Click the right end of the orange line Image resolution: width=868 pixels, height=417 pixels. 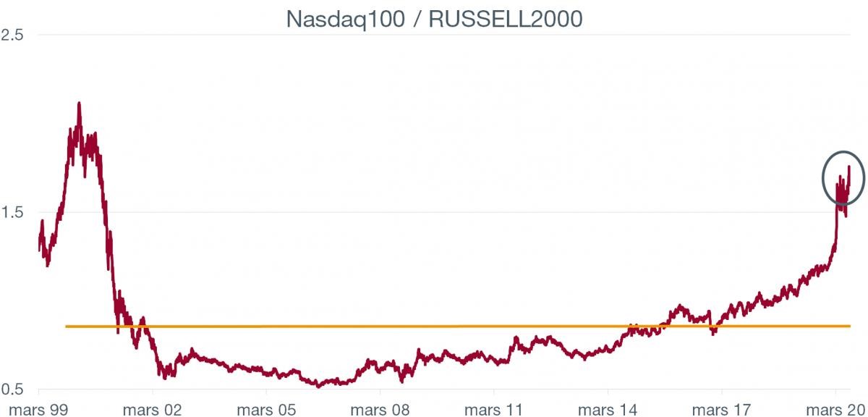click(x=849, y=327)
